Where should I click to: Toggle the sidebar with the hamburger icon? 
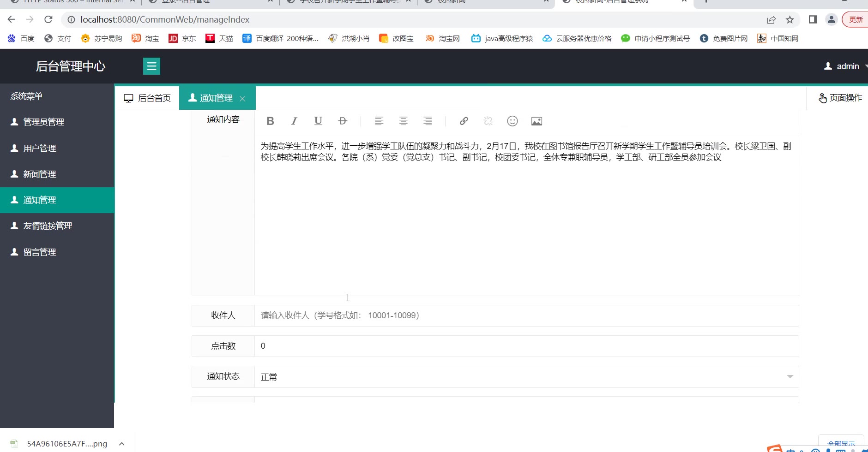151,66
